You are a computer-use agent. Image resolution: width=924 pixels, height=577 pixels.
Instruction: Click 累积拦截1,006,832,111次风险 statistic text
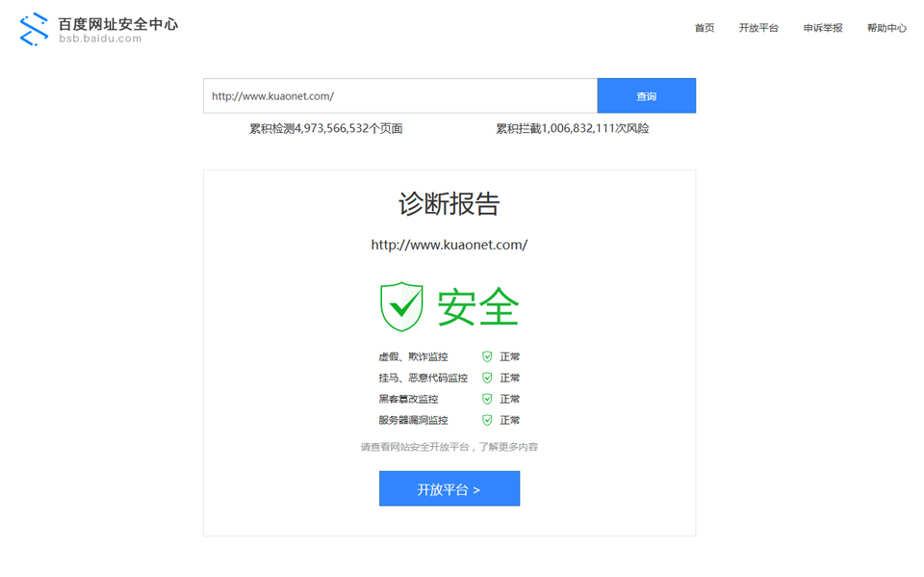572,128
